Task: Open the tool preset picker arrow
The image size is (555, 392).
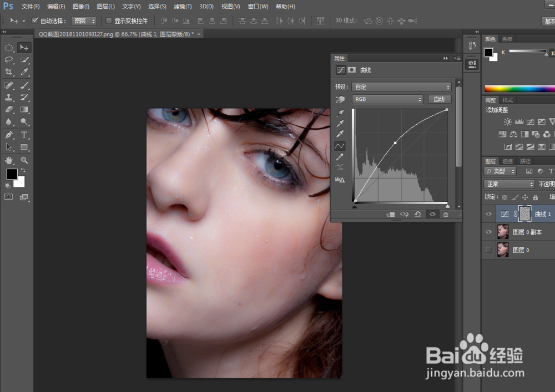Action: 24,21
